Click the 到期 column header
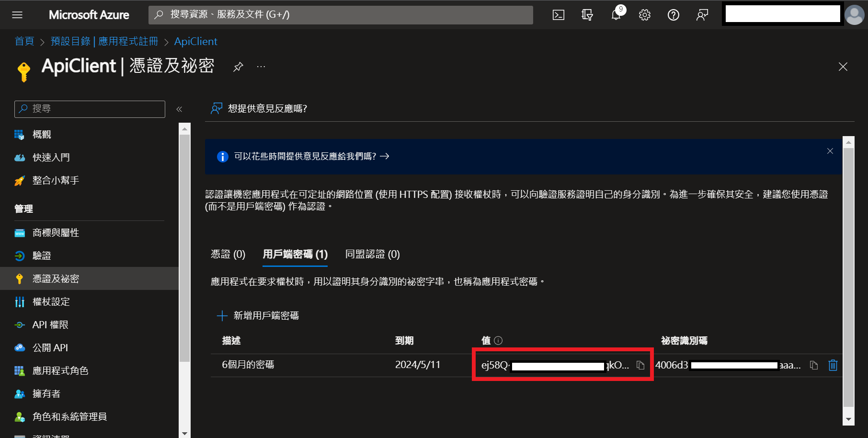868x438 pixels. point(404,341)
